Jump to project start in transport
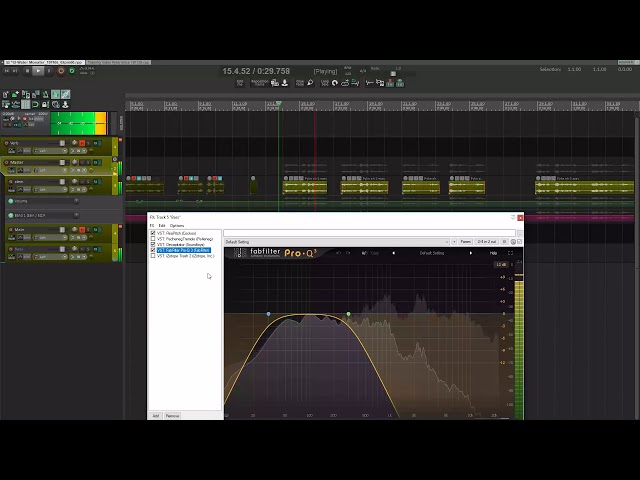This screenshot has height=480, width=640. pos(7,71)
